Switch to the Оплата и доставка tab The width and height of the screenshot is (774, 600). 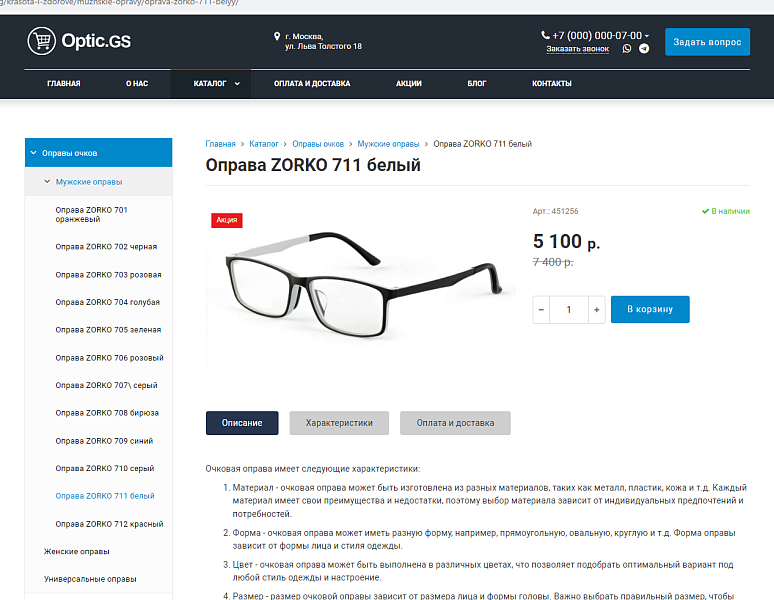coord(455,423)
